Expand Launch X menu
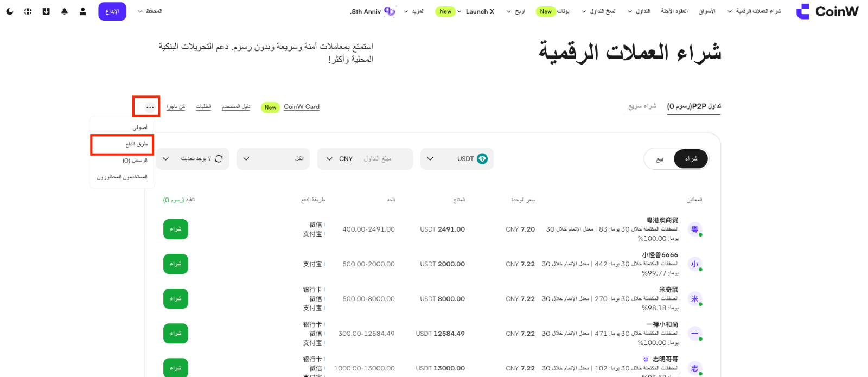Viewport: 868px width, 377px height. [476, 11]
